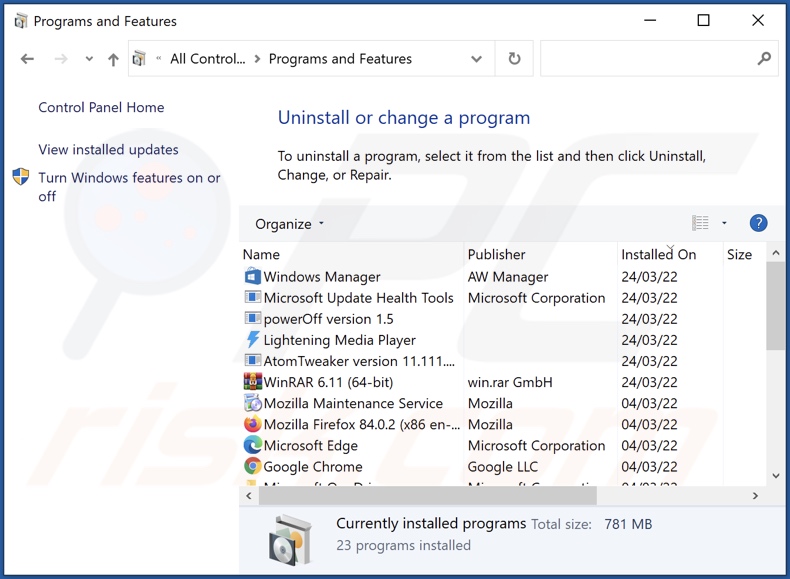Click the All Control... breadcrumb segment
790x579 pixels.
208,59
